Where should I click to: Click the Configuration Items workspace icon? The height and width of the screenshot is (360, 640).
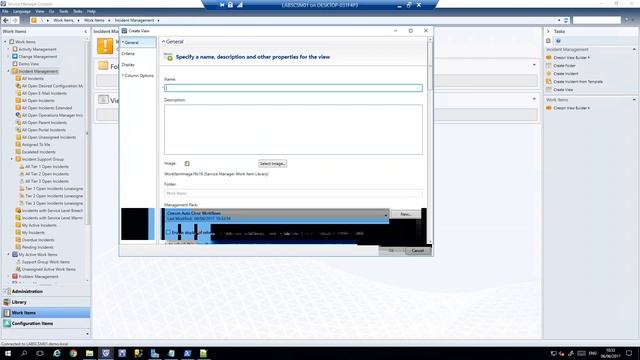point(7,323)
